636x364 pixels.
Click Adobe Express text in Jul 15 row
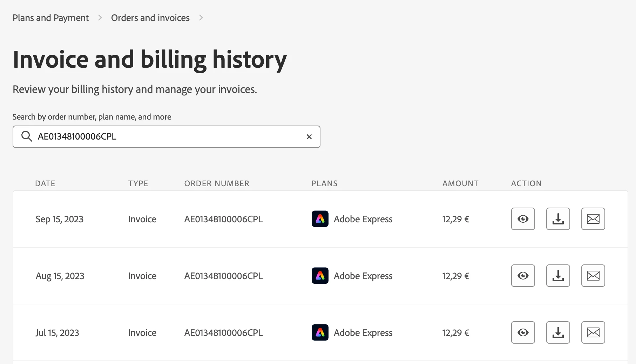tap(363, 333)
